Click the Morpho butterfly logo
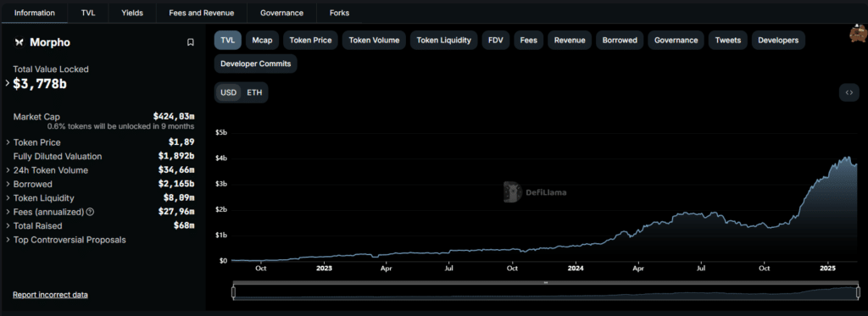This screenshot has width=868, height=316. tap(19, 42)
